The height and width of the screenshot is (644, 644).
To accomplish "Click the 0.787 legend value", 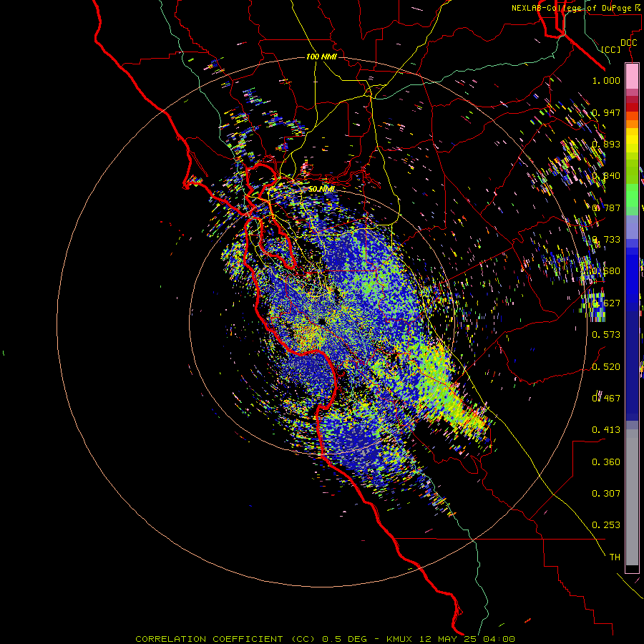I will point(606,208).
